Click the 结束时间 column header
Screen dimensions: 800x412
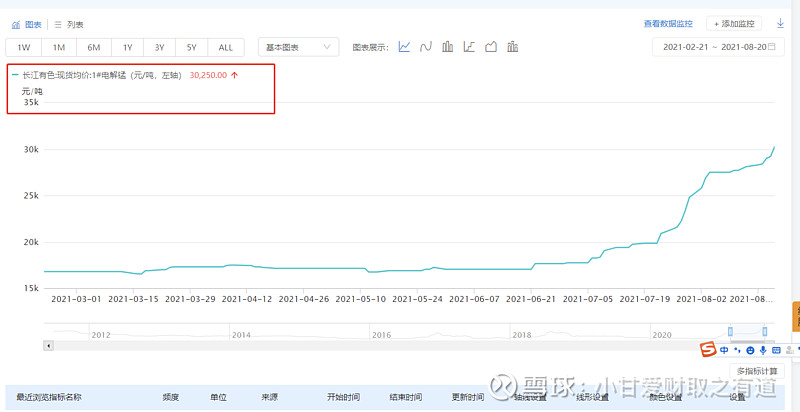[406, 397]
